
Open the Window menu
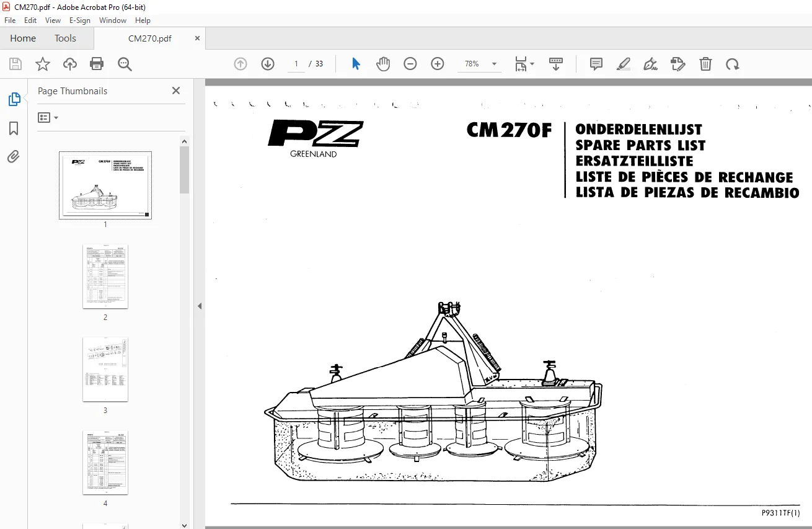[x=113, y=20]
